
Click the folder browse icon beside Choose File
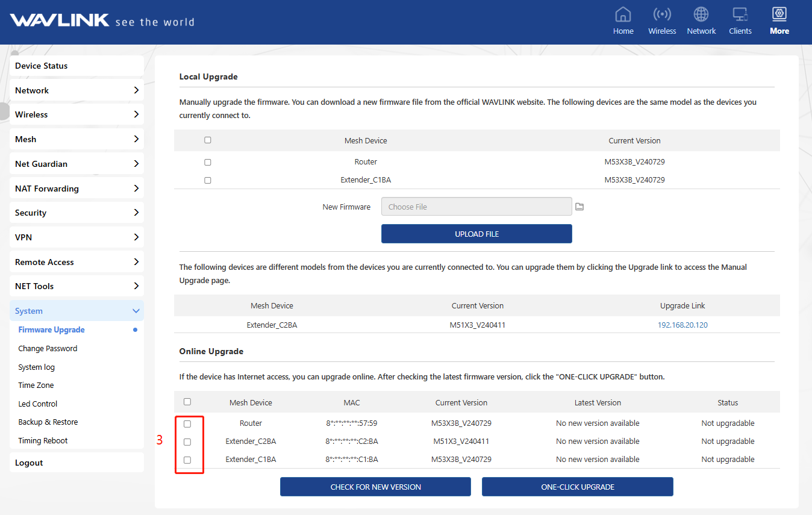pyautogui.click(x=579, y=207)
